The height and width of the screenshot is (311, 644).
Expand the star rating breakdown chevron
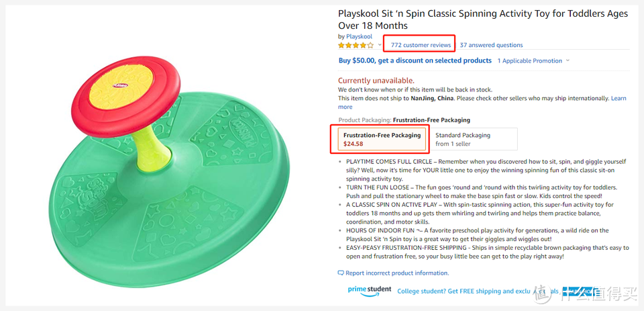pos(380,45)
